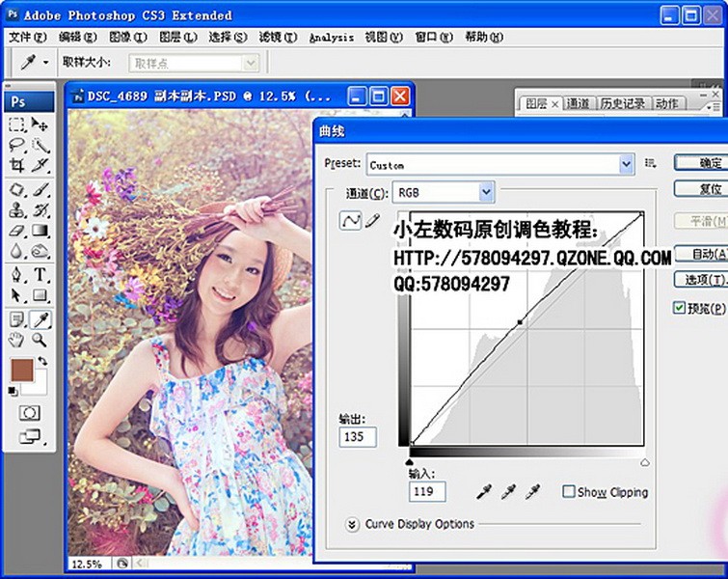The width and height of the screenshot is (728, 579).
Task: Swap foreground and background colors
Action: point(42,361)
